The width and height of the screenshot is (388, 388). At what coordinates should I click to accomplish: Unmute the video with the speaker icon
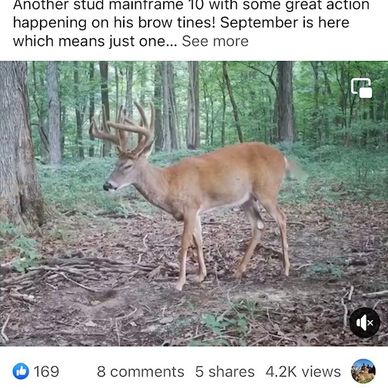coord(364,322)
